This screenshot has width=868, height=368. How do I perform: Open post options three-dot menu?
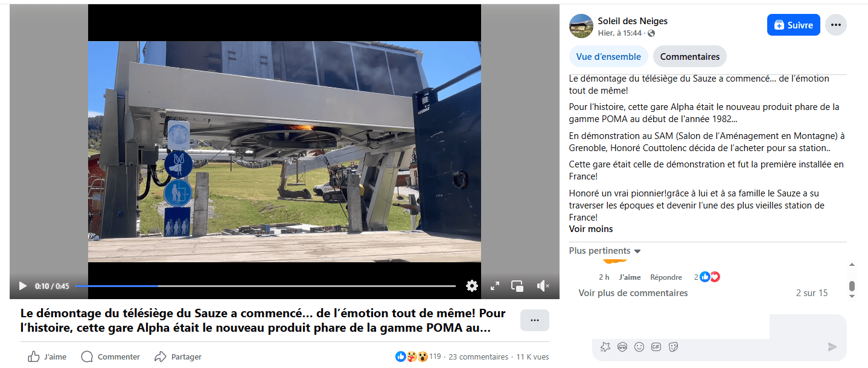pos(836,25)
